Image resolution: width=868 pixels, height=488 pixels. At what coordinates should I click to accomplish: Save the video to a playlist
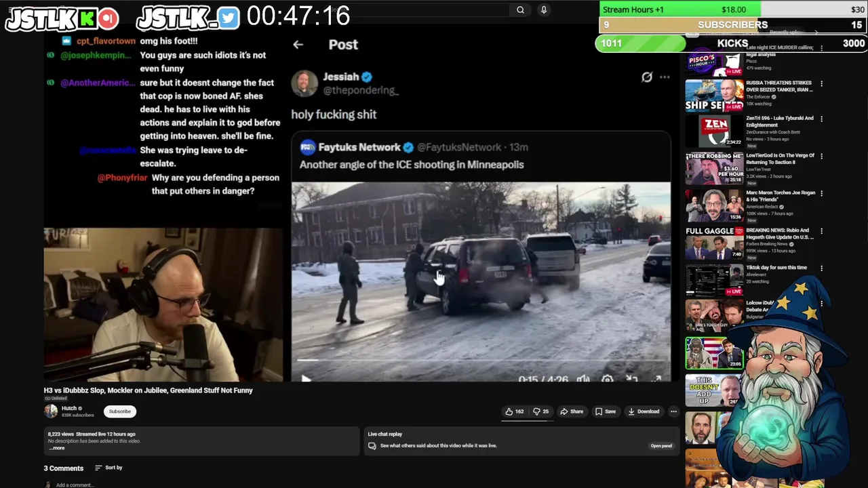coord(606,411)
